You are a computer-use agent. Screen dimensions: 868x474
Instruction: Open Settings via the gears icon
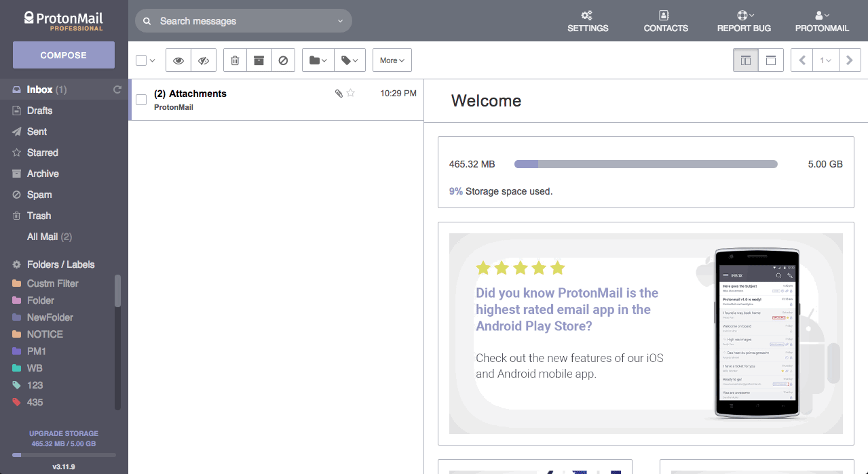(588, 21)
